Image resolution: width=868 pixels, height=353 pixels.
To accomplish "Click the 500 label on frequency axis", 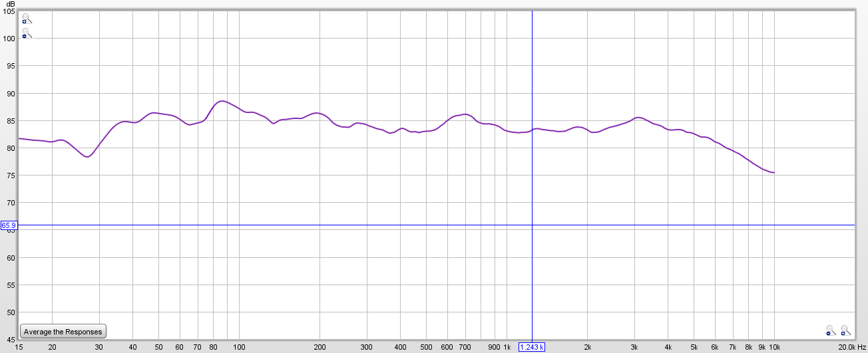I will click(x=426, y=347).
